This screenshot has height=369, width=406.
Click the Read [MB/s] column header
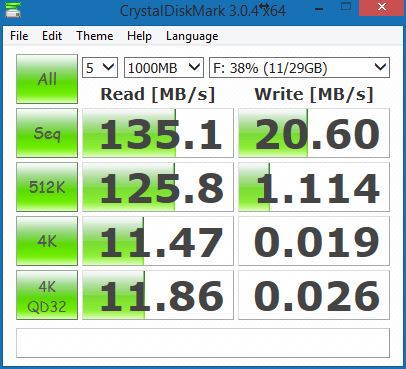[158, 94]
